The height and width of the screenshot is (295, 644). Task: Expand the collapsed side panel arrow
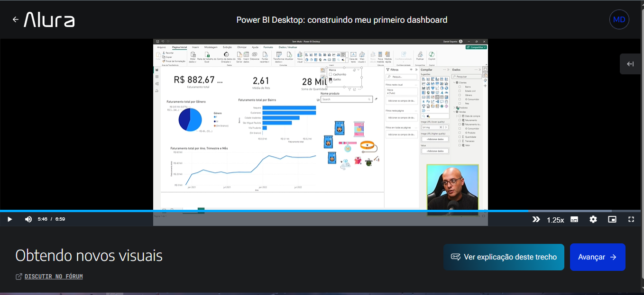coord(631,64)
